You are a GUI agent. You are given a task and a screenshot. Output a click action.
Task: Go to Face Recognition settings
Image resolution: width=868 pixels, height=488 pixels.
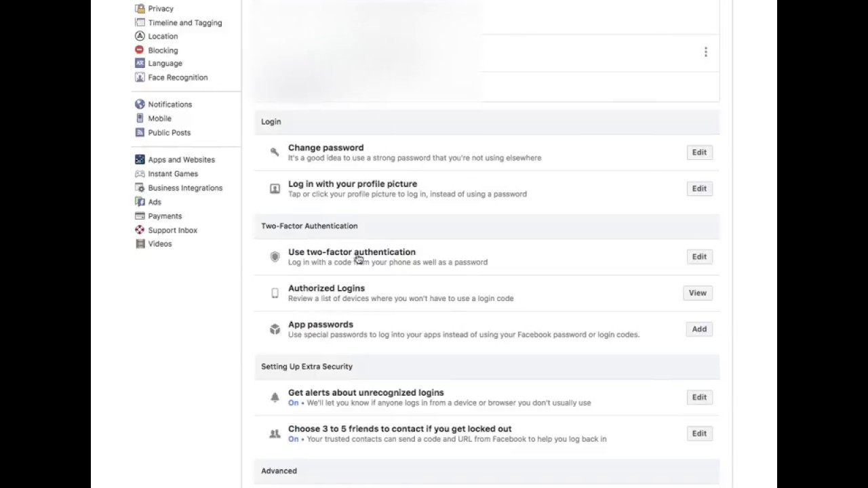click(x=178, y=77)
